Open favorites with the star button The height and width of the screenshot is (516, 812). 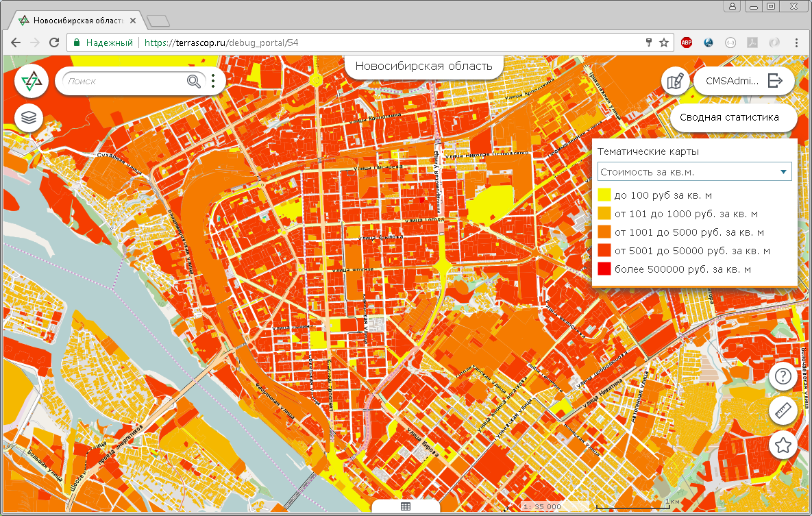click(x=783, y=445)
